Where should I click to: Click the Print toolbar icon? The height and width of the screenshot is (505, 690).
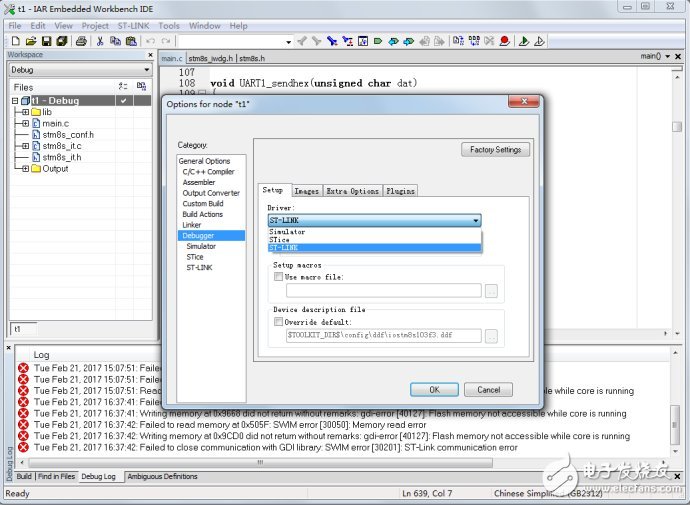click(x=81, y=41)
